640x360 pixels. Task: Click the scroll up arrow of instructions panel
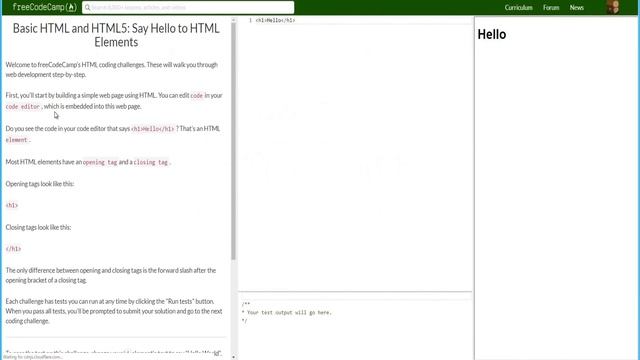[233, 20]
